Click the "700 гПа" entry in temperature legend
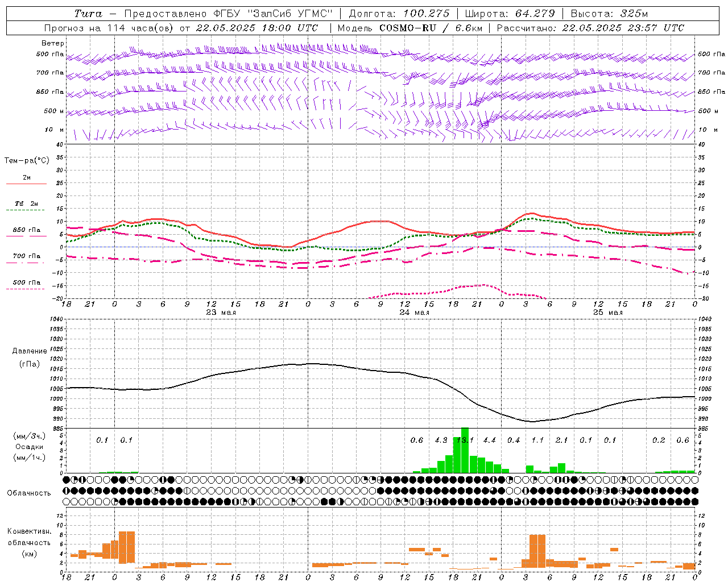The width and height of the screenshot is (728, 582). click(x=27, y=256)
